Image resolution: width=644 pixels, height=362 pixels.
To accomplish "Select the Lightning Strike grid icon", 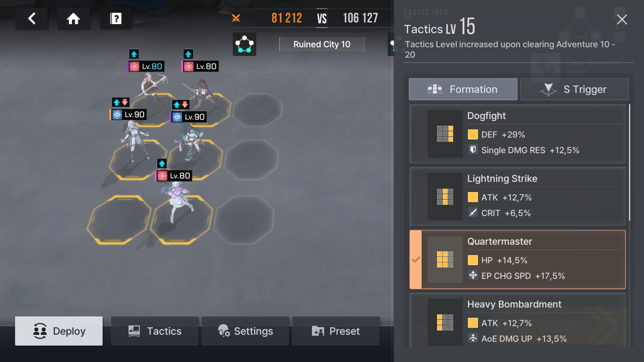I will [x=445, y=196].
